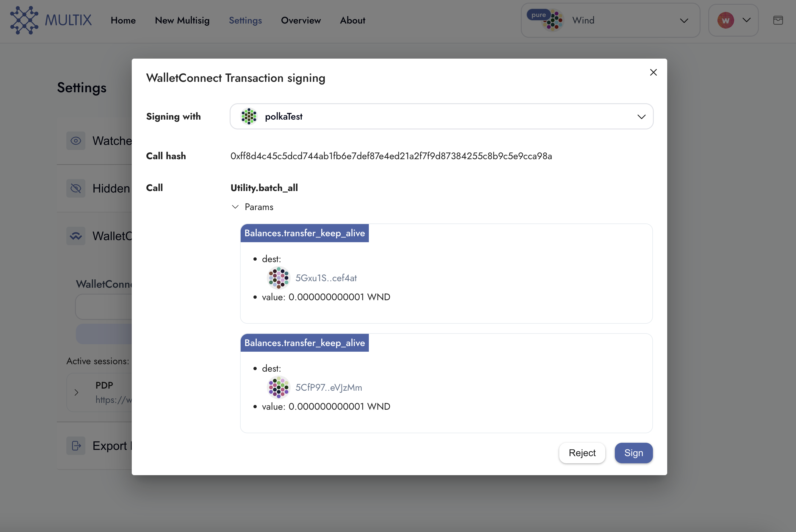Viewport: 796px width, 532px height.
Task: Click the dropdown arrow in signer field
Action: [x=641, y=117]
